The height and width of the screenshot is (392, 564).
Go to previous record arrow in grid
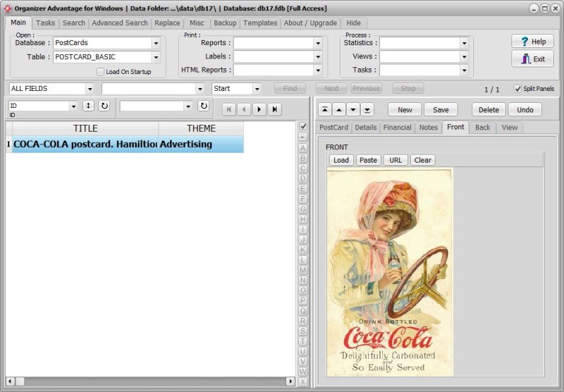[x=244, y=109]
